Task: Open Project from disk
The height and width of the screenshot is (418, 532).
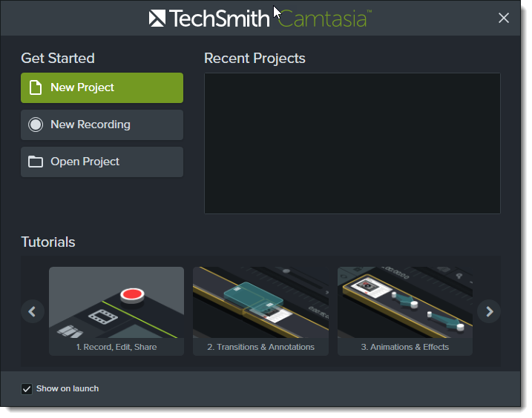Action: [102, 162]
